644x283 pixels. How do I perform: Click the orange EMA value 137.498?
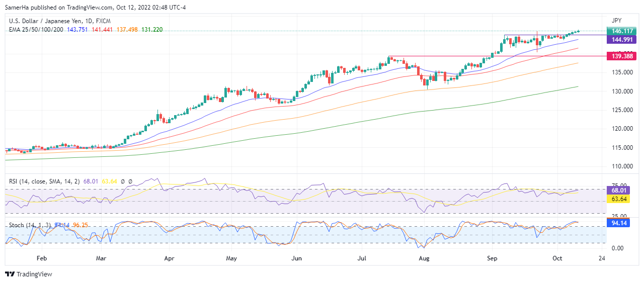pyautogui.click(x=127, y=30)
